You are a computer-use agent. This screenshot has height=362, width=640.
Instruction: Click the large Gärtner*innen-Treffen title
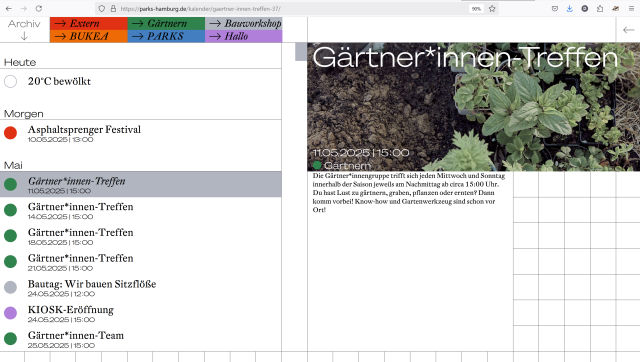pyautogui.click(x=465, y=58)
